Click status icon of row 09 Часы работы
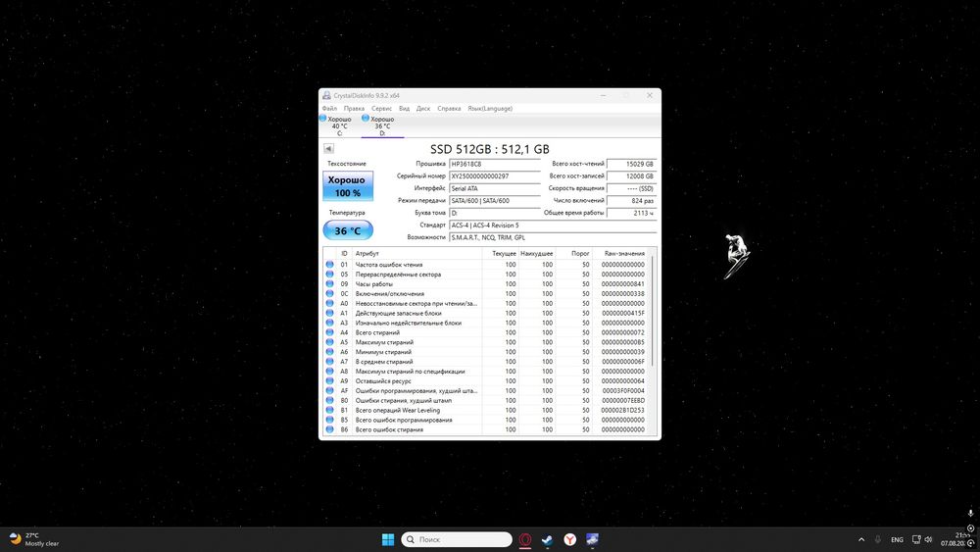Image resolution: width=980 pixels, height=552 pixels. (x=329, y=283)
